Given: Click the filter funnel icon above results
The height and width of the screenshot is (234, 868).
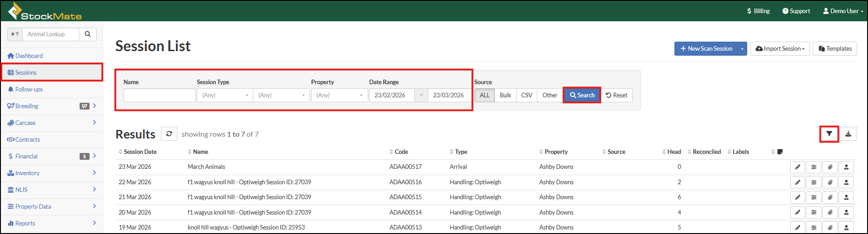Looking at the screenshot, I should (x=829, y=134).
